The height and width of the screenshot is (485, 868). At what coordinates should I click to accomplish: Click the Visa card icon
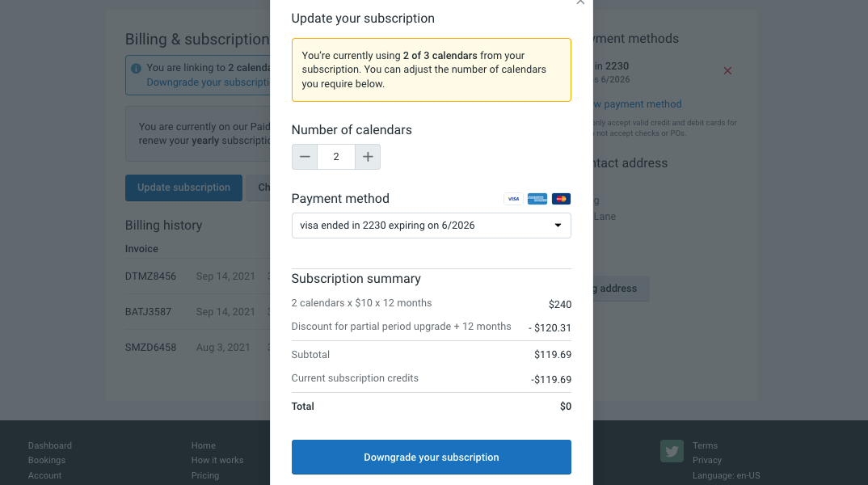[513, 199]
